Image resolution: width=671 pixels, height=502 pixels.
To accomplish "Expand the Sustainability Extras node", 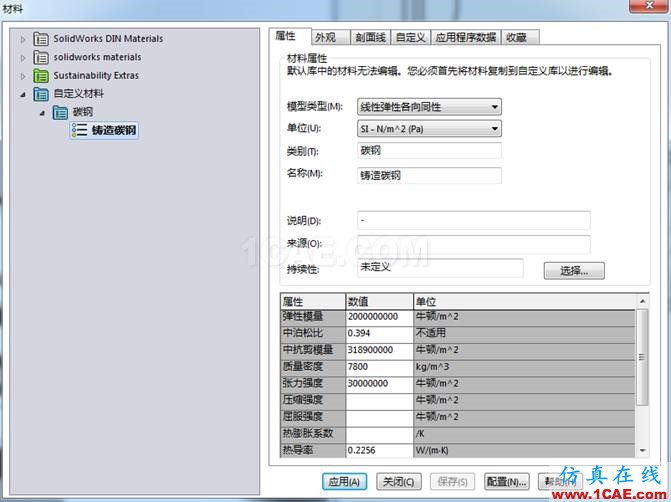I will click(23, 76).
